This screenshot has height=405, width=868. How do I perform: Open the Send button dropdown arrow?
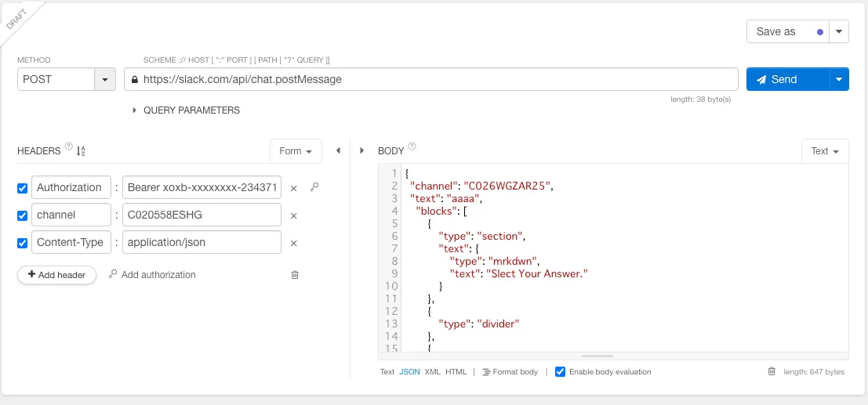(839, 79)
